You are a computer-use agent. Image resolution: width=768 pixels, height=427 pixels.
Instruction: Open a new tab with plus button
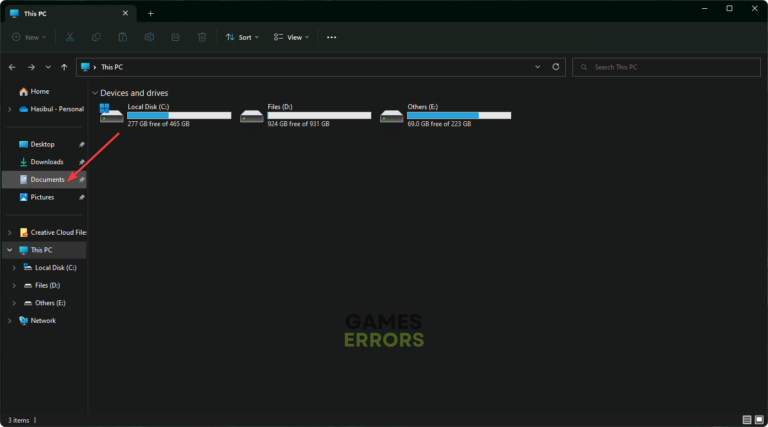coord(150,13)
